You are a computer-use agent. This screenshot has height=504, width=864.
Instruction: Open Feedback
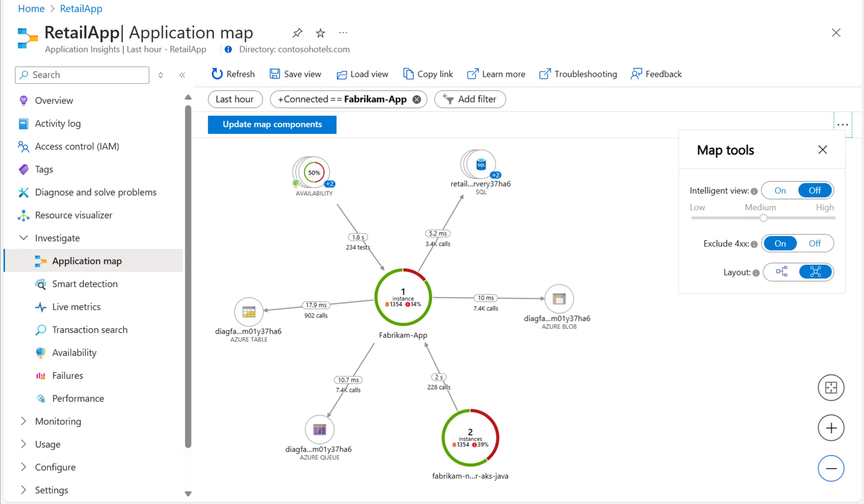point(656,74)
